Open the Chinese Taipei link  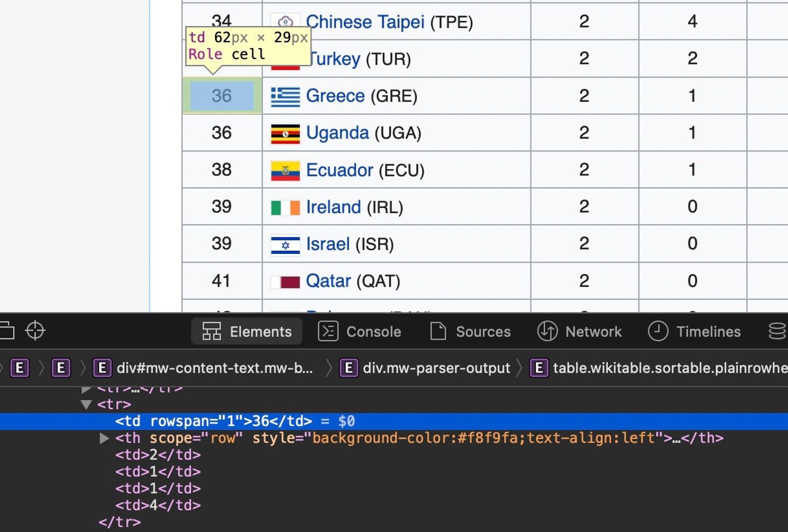[x=365, y=22]
